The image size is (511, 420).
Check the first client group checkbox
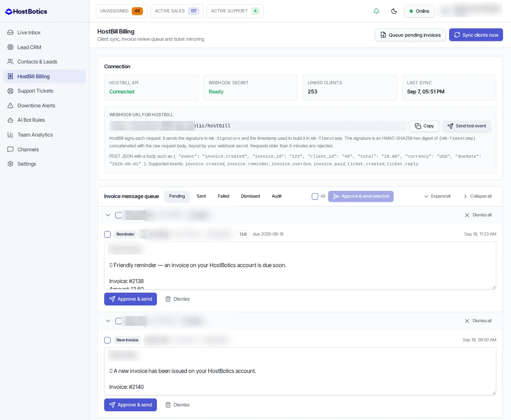[x=119, y=215]
